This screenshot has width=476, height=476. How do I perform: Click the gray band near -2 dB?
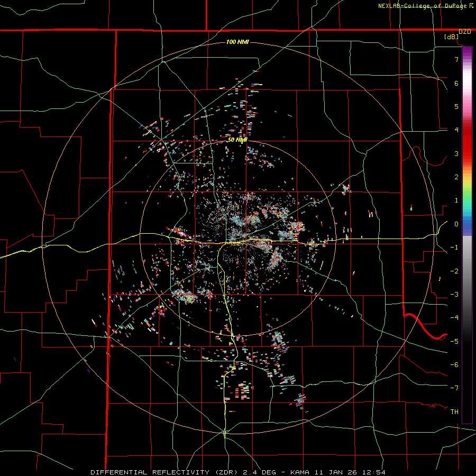point(467,271)
